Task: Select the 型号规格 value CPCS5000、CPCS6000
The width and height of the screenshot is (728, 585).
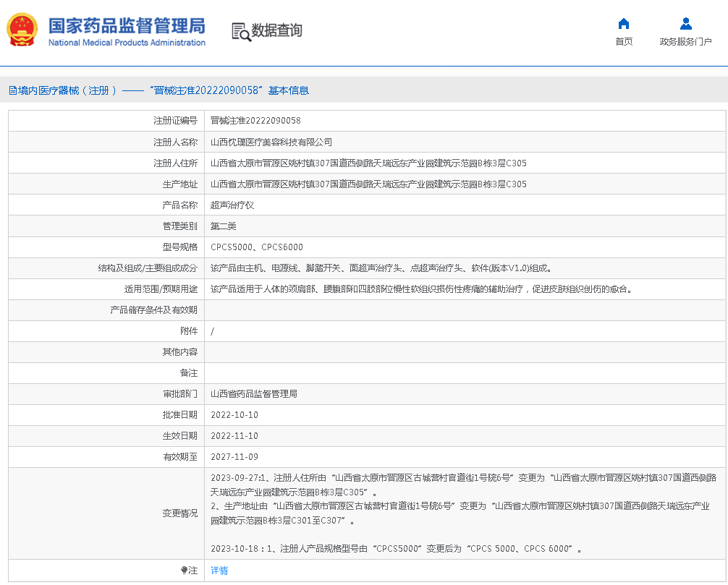Action: coord(258,247)
